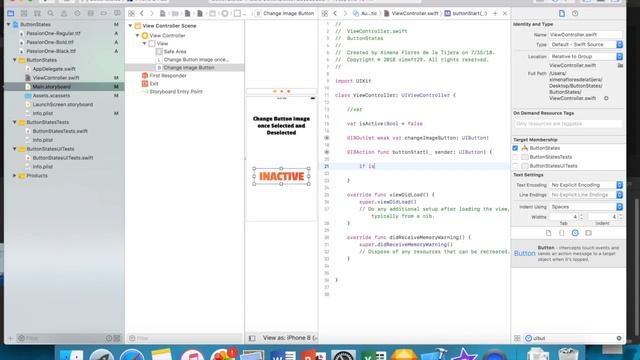Show the Object library
640x360 pixels.
tap(575, 233)
